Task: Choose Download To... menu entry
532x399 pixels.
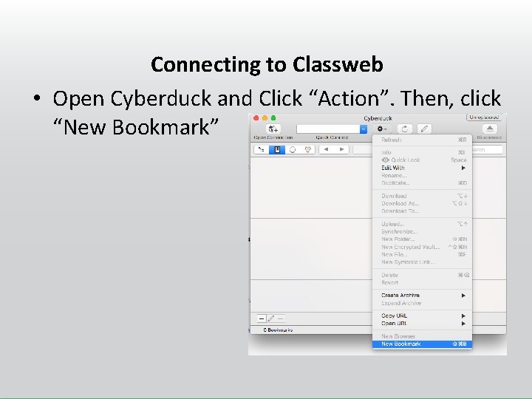Action: click(x=422, y=211)
